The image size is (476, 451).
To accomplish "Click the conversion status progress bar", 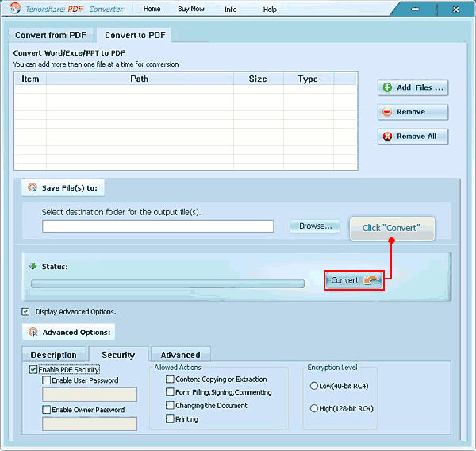I will point(167,283).
